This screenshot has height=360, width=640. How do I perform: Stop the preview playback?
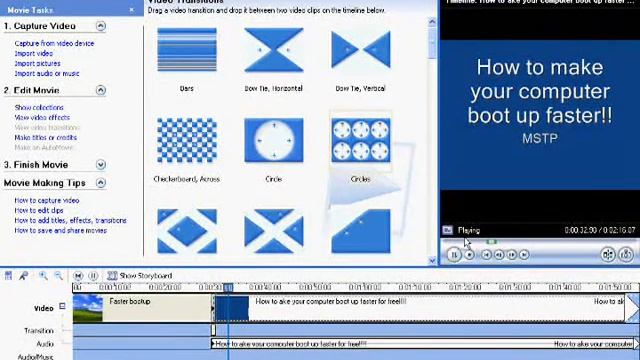coord(470,255)
